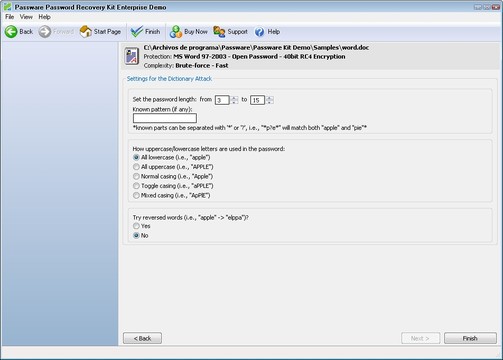Increase the maximum password length
The width and height of the screenshot is (503, 360).
click(x=270, y=98)
